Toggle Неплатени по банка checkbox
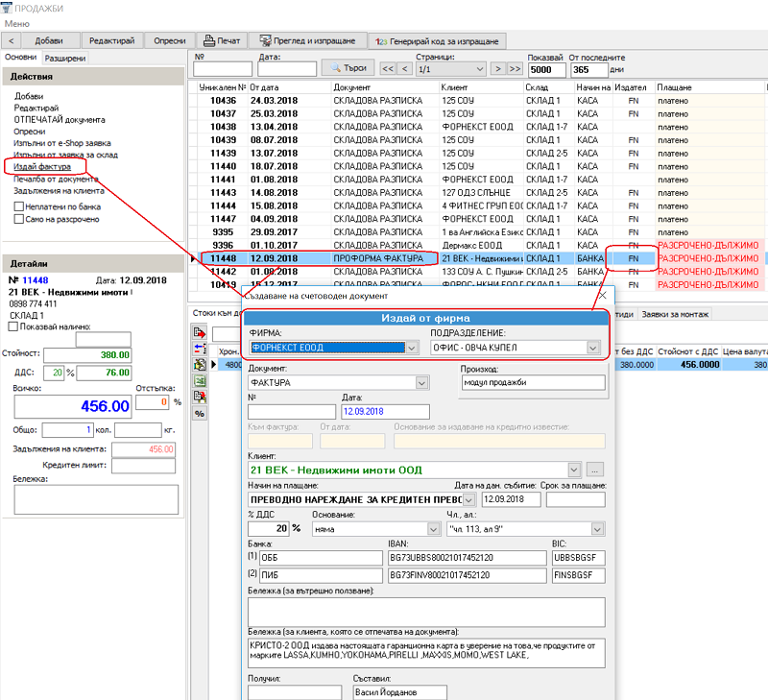Viewport: 768px width, 700px height. click(19, 206)
